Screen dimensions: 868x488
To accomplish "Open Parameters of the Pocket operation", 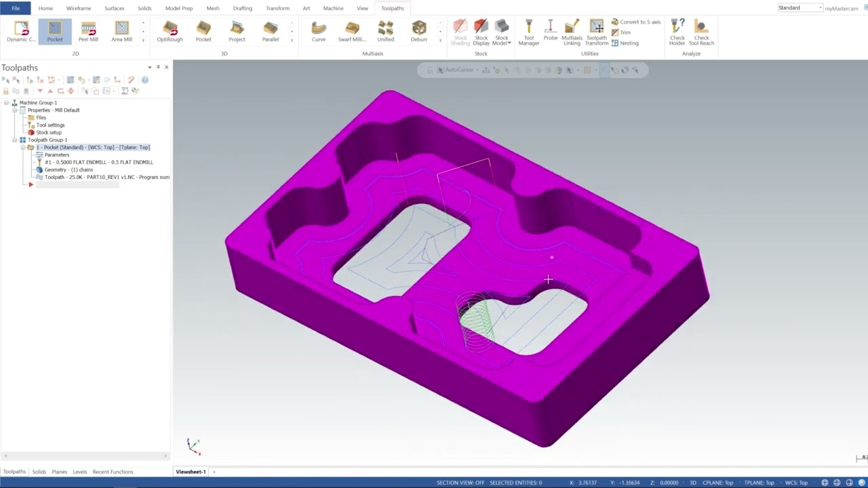I will pos(56,155).
